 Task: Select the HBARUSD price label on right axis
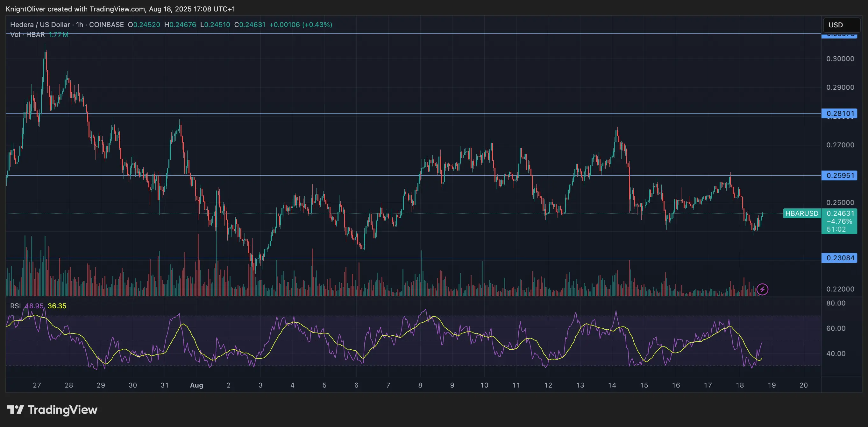(x=802, y=213)
